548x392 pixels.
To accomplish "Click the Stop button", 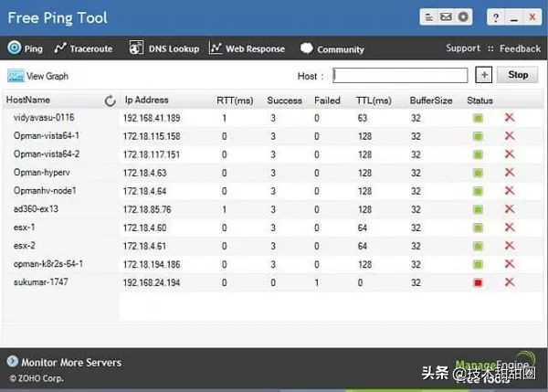I will point(518,75).
